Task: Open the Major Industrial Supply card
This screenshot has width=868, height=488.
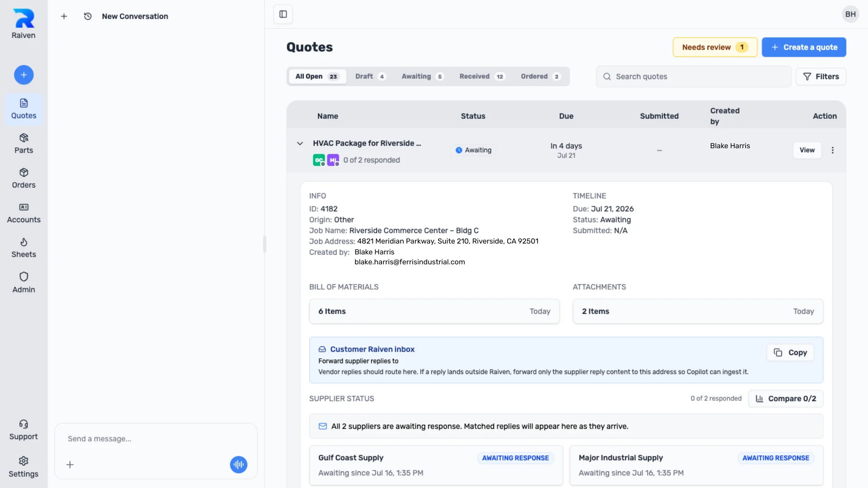Action: [696, 465]
